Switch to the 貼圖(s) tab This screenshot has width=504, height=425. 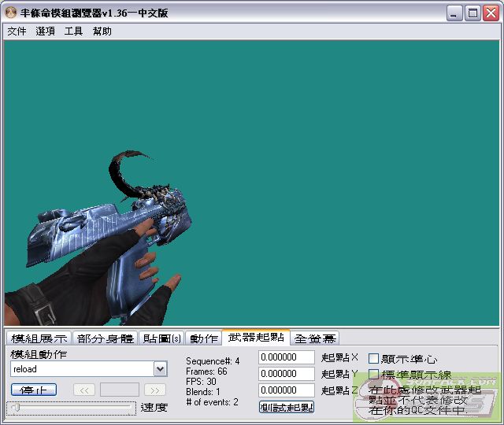[x=162, y=338]
